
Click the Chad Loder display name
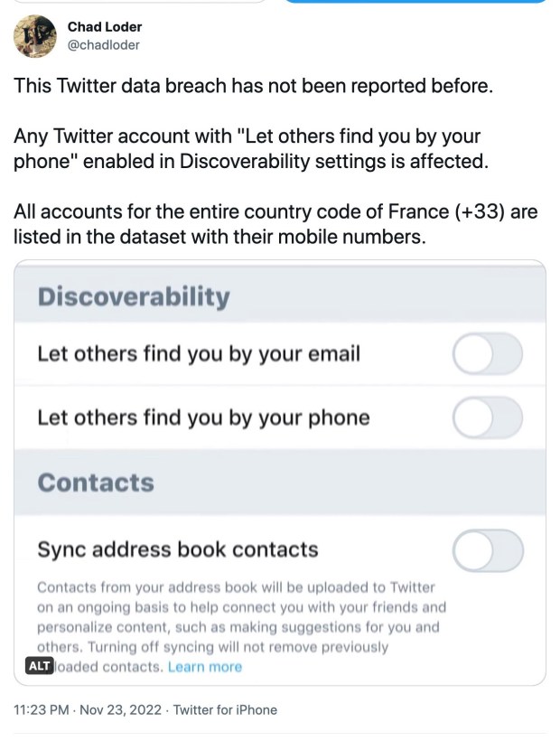click(x=105, y=27)
